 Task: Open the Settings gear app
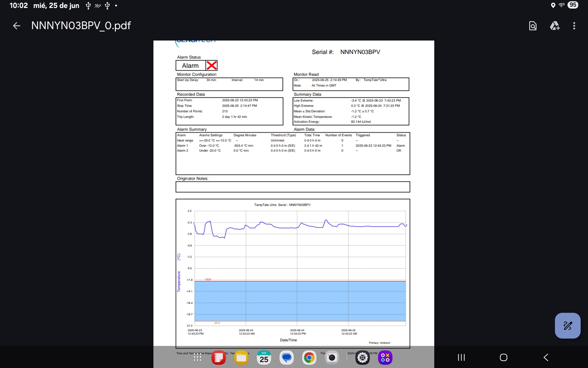tap(363, 358)
